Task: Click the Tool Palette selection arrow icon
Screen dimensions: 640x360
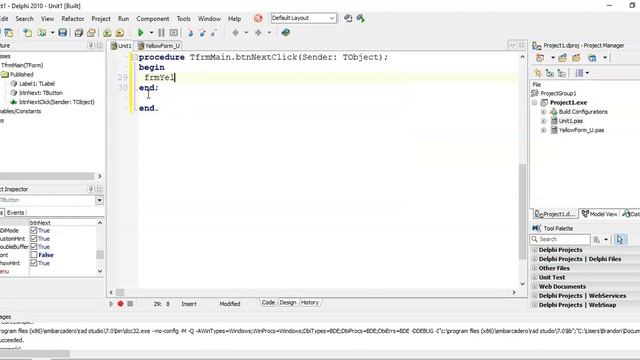Action: tap(620, 240)
